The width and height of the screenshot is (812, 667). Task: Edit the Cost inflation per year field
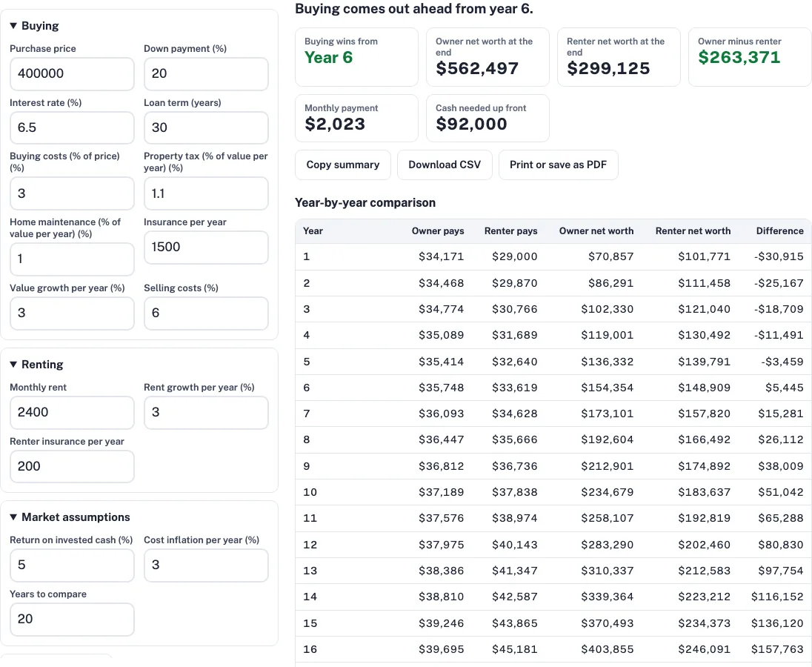(206, 565)
